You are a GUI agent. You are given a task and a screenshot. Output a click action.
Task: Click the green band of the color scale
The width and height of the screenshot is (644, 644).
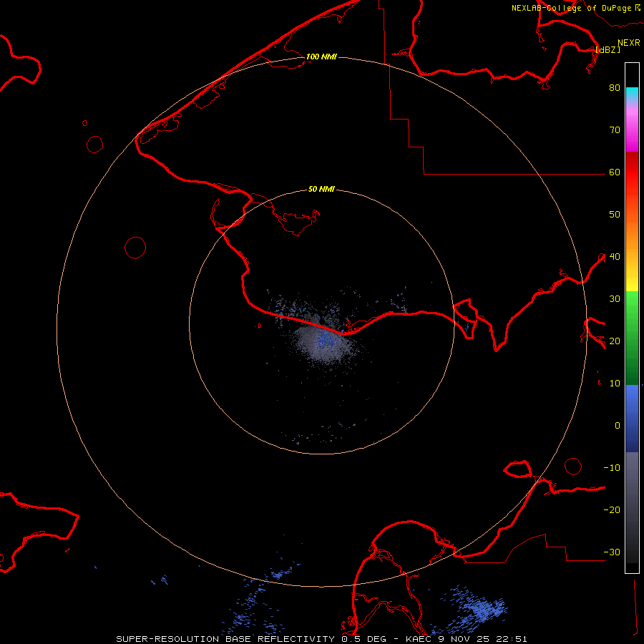632,338
